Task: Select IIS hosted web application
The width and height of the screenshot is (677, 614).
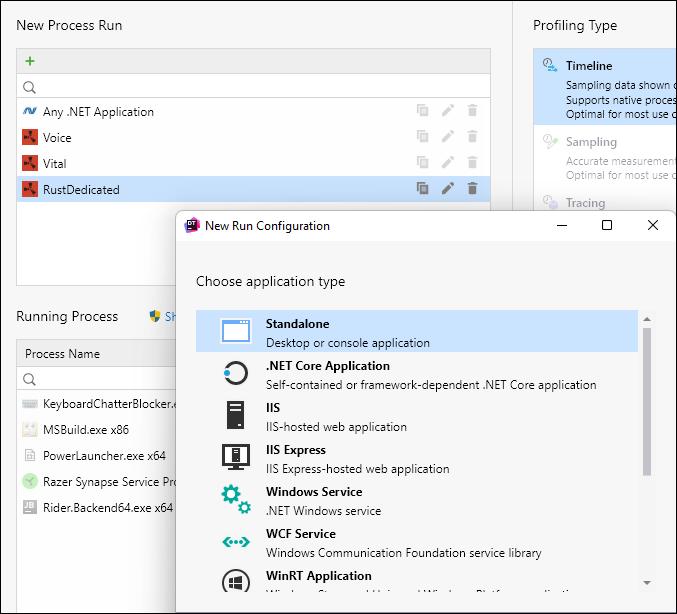Action: coord(416,416)
